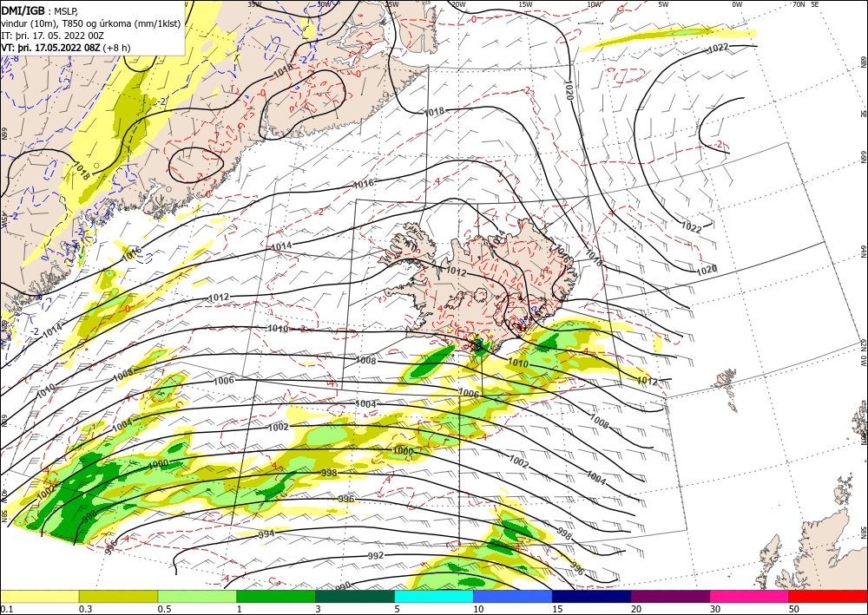Click the '992' isobar label
868x615 pixels.
376,555
